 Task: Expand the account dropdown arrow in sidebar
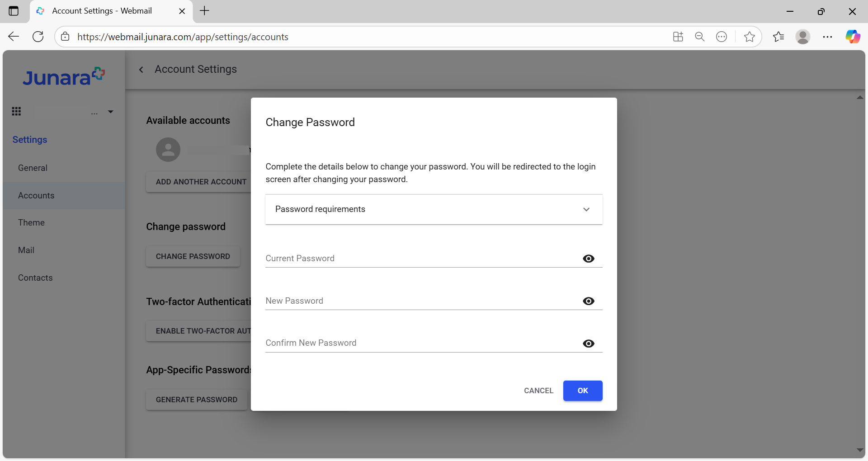pyautogui.click(x=110, y=112)
